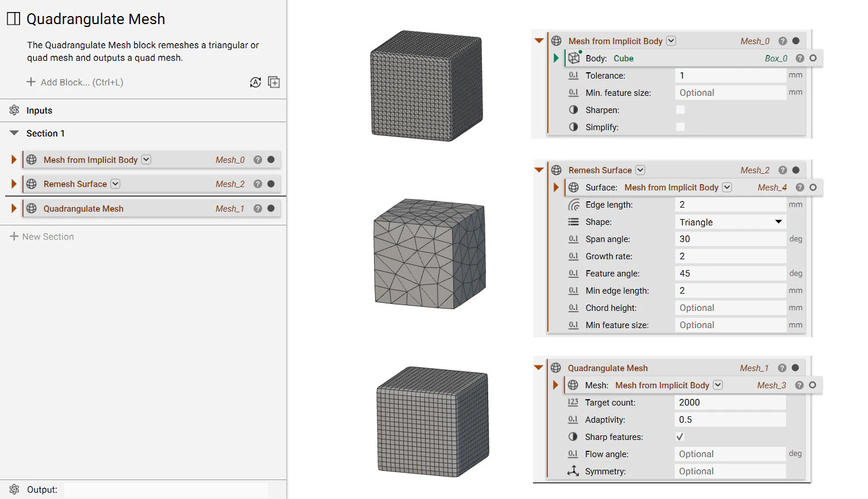Click the cube body icon beside Body: Cube
This screenshot has width=868, height=499.
574,58
